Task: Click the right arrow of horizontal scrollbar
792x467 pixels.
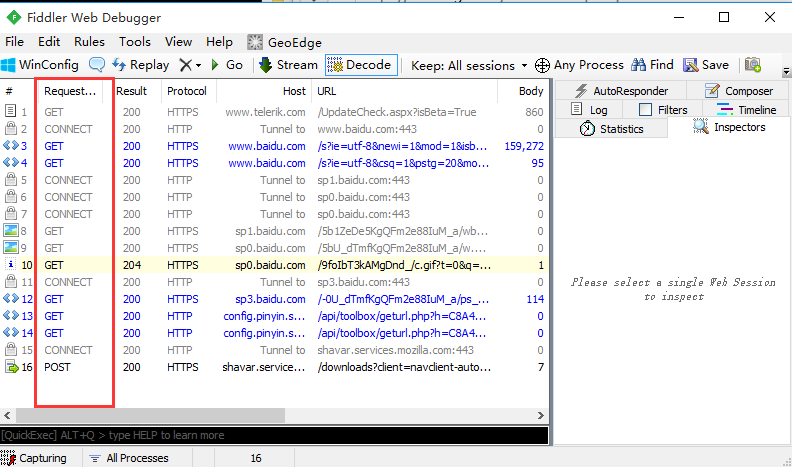Action: tap(541, 416)
